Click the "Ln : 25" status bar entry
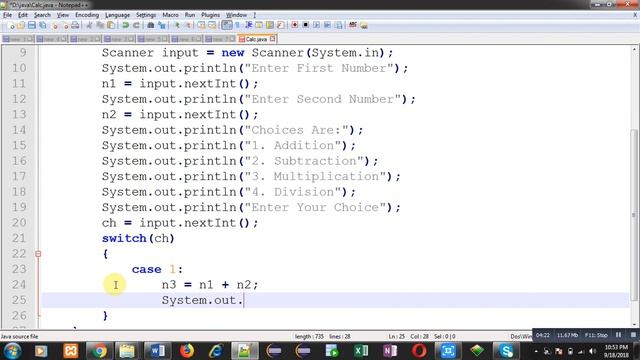This screenshot has width=640, height=360. tap(397, 337)
